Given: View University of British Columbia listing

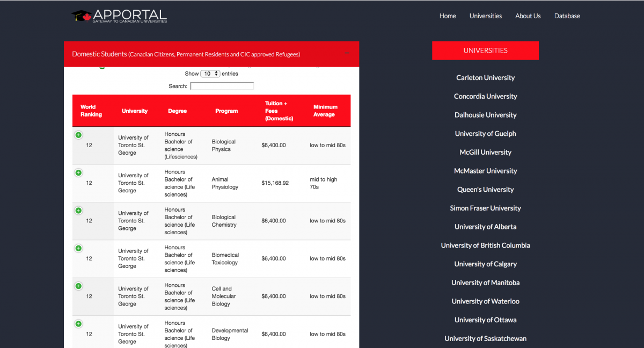Looking at the screenshot, I should (485, 245).
